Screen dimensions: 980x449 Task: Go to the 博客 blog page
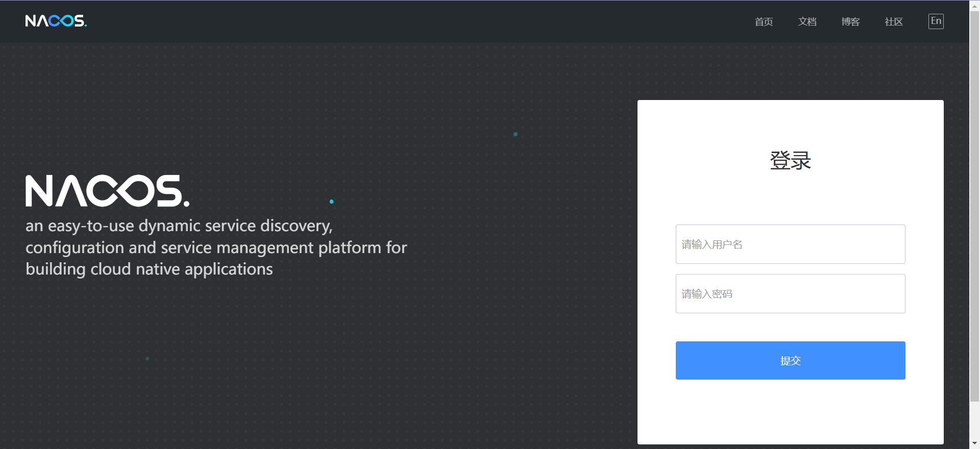point(850,21)
